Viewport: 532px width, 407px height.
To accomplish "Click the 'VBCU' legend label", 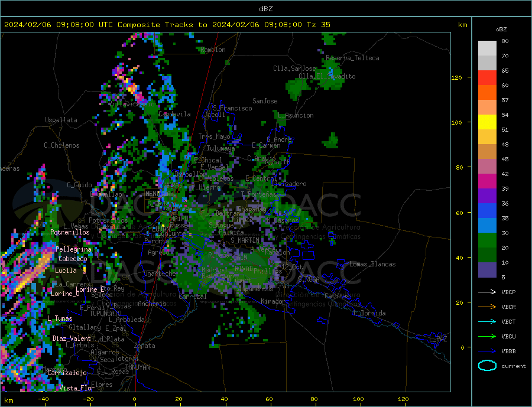I will [x=508, y=337].
